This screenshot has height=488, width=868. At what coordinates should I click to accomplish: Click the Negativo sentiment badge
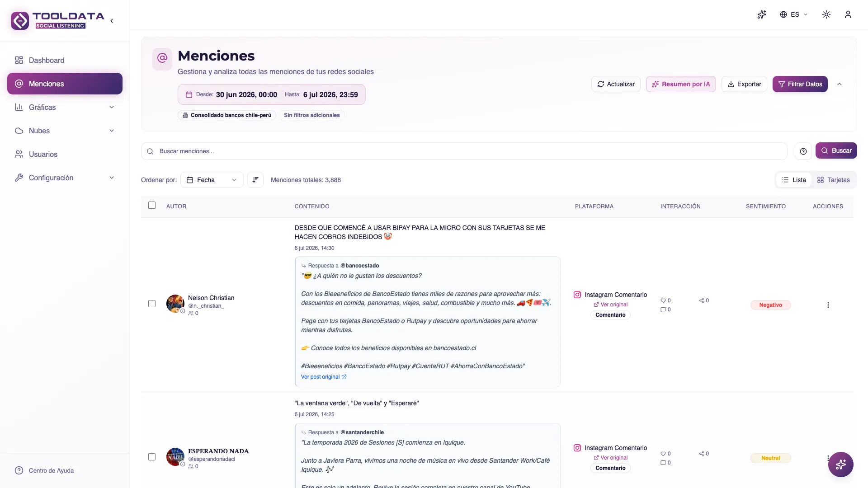pos(770,305)
